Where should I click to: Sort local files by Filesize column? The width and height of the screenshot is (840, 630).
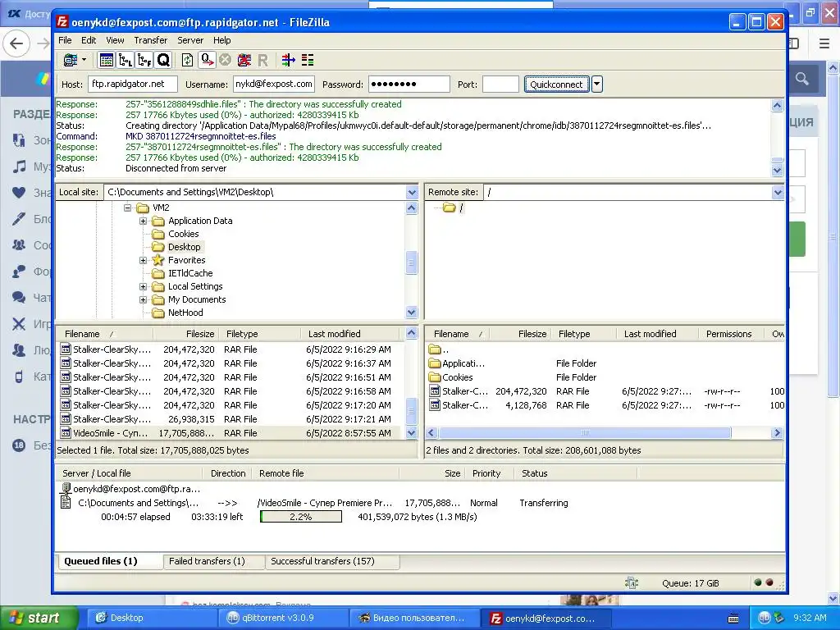click(200, 334)
